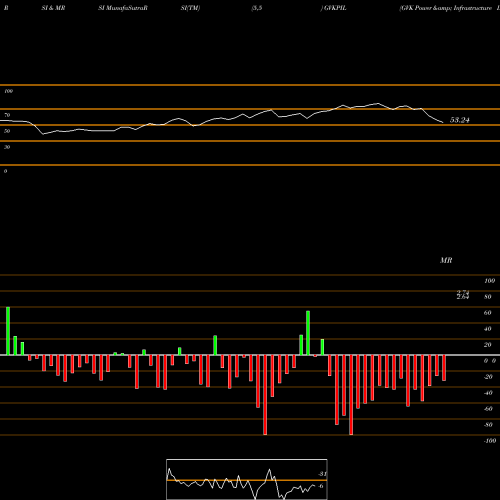Viewport: 500px width, 500px height.
Task: Click the 50 label on RSI axis
Action: coord(7,131)
